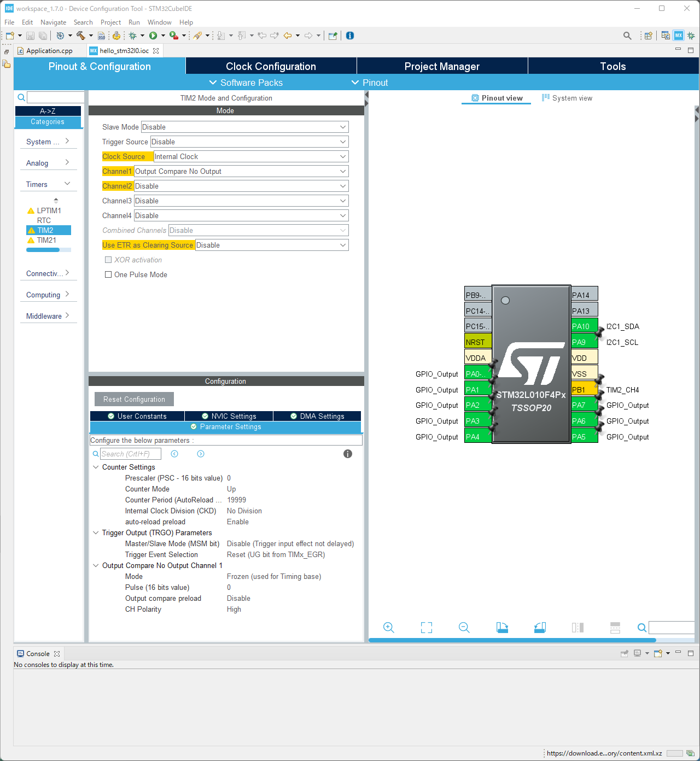The height and width of the screenshot is (761, 700).
Task: Select RTC in the Timers list
Action: (x=44, y=220)
